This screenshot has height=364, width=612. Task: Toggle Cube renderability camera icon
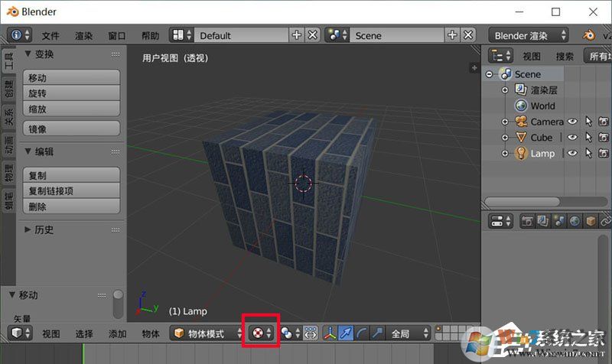click(604, 138)
